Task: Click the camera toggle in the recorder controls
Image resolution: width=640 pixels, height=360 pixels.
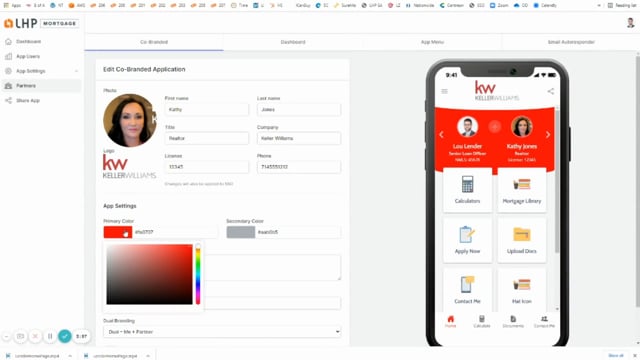Action: click(20, 336)
